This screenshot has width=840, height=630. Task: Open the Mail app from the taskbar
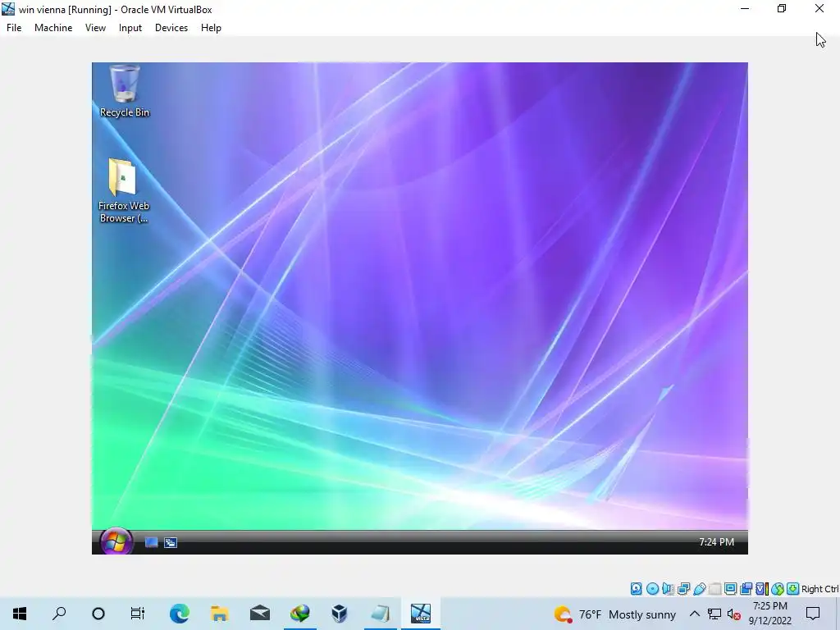pyautogui.click(x=260, y=614)
